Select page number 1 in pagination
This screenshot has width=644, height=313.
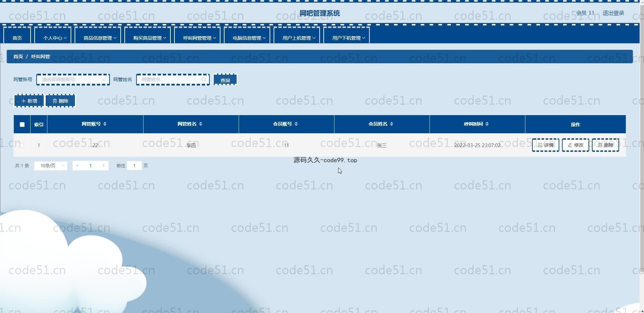(90, 166)
